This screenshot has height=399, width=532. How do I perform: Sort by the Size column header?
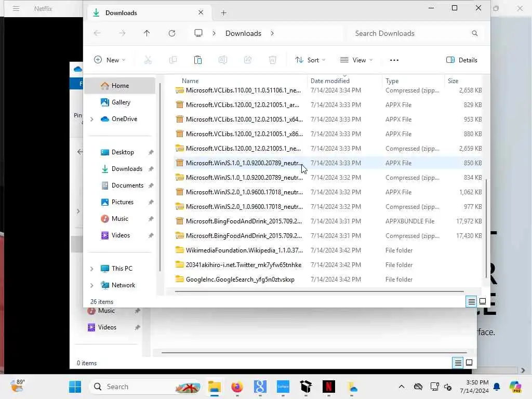(453, 81)
